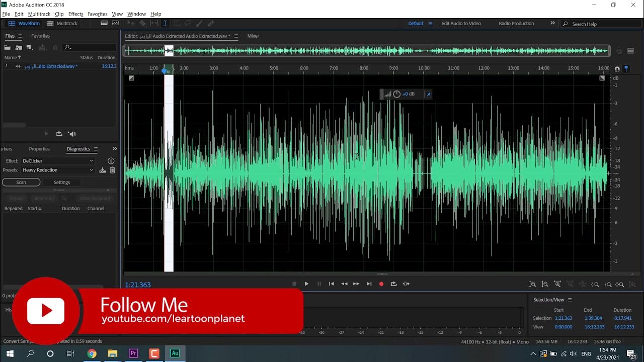
Task: Switch to the Mixer tab
Action: click(253, 36)
